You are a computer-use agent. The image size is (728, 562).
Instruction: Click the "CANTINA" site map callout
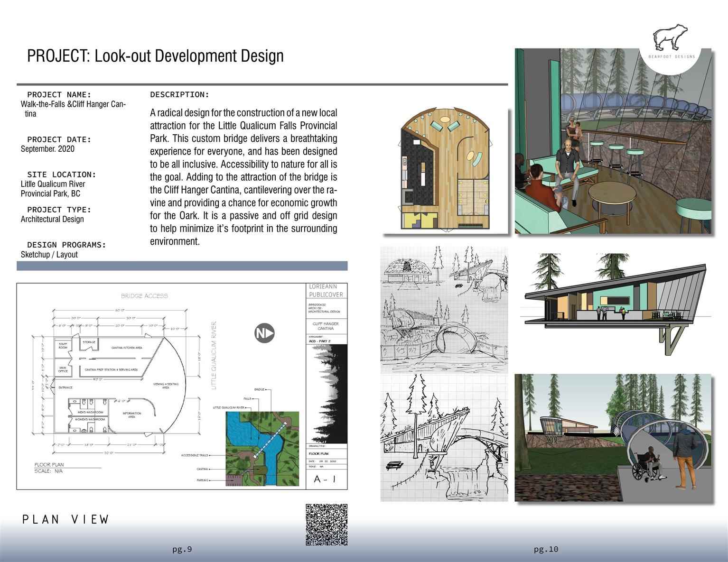click(x=203, y=469)
